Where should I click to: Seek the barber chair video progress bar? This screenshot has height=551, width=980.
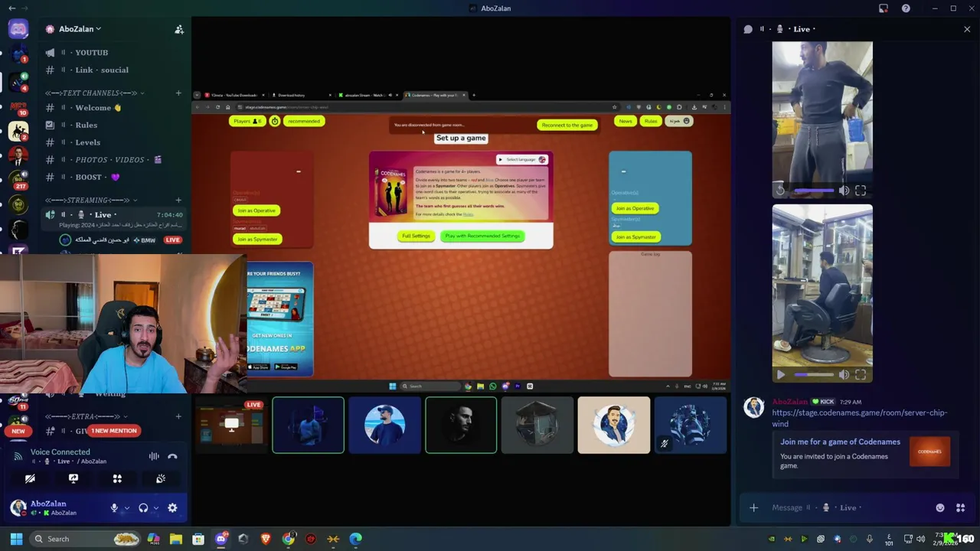point(813,374)
